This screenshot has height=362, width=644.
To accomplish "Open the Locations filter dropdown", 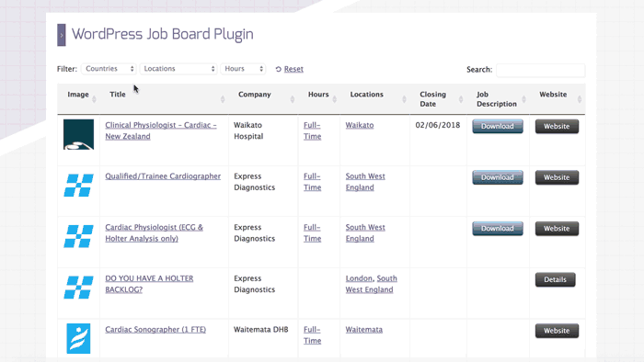I will 178,69.
